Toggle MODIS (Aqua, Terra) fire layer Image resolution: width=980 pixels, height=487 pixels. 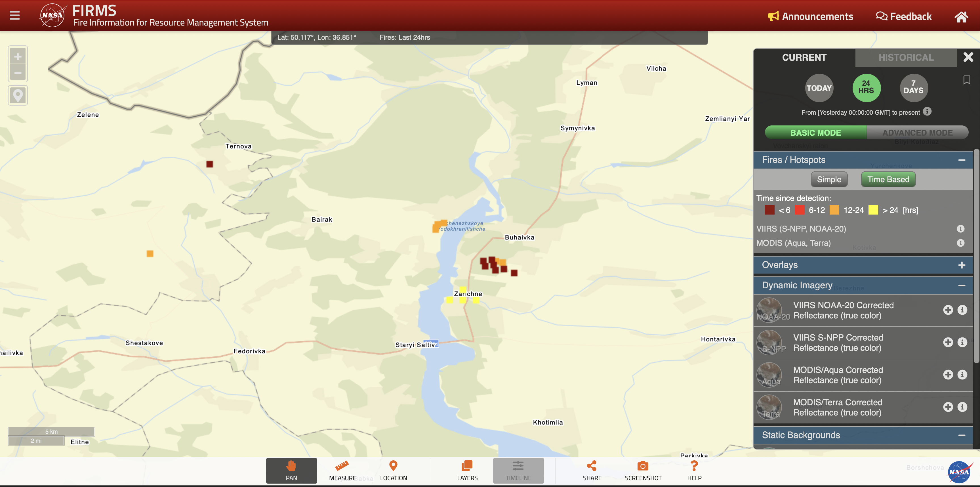coord(793,243)
